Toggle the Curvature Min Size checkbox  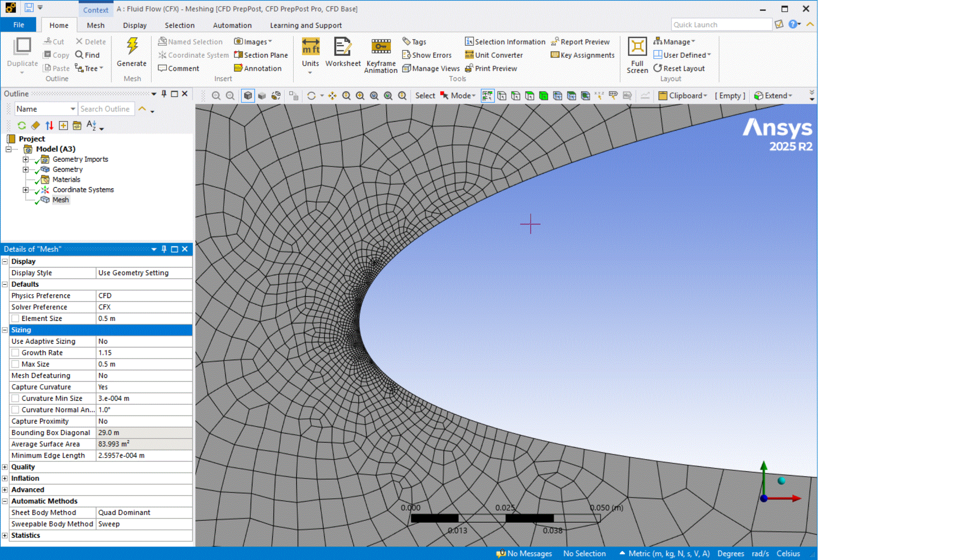point(15,398)
